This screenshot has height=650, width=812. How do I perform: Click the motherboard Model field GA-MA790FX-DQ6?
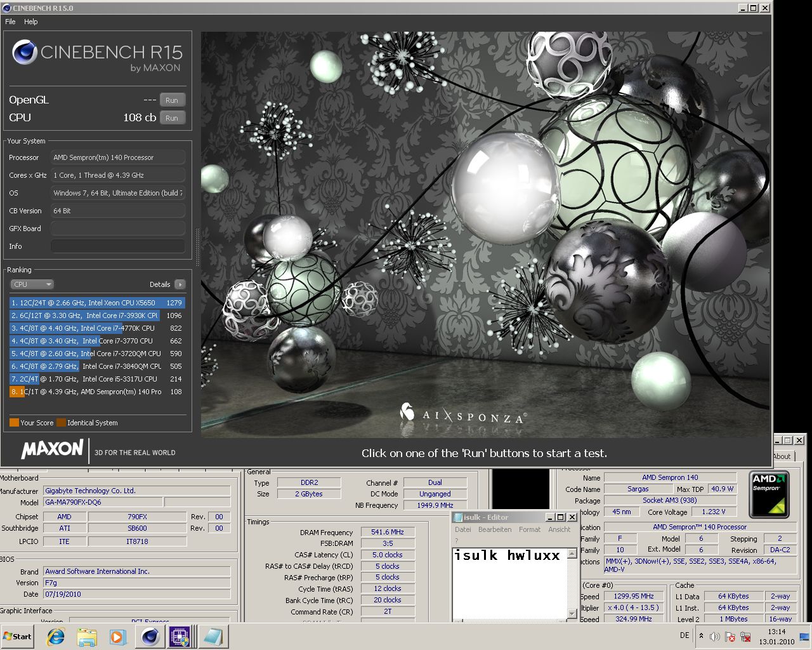click(103, 502)
